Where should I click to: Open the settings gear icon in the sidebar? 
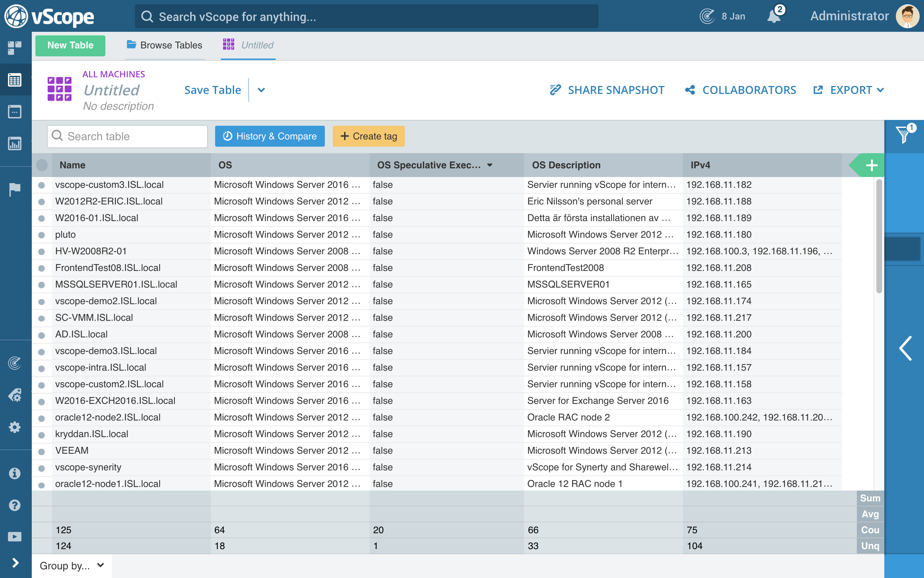point(14,427)
